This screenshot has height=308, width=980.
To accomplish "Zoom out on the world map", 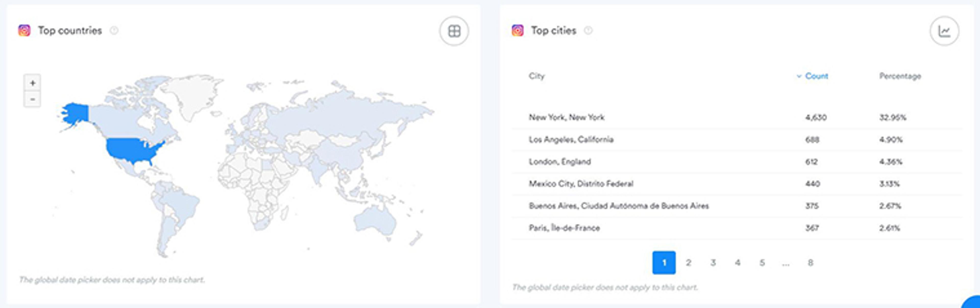I will (x=33, y=99).
